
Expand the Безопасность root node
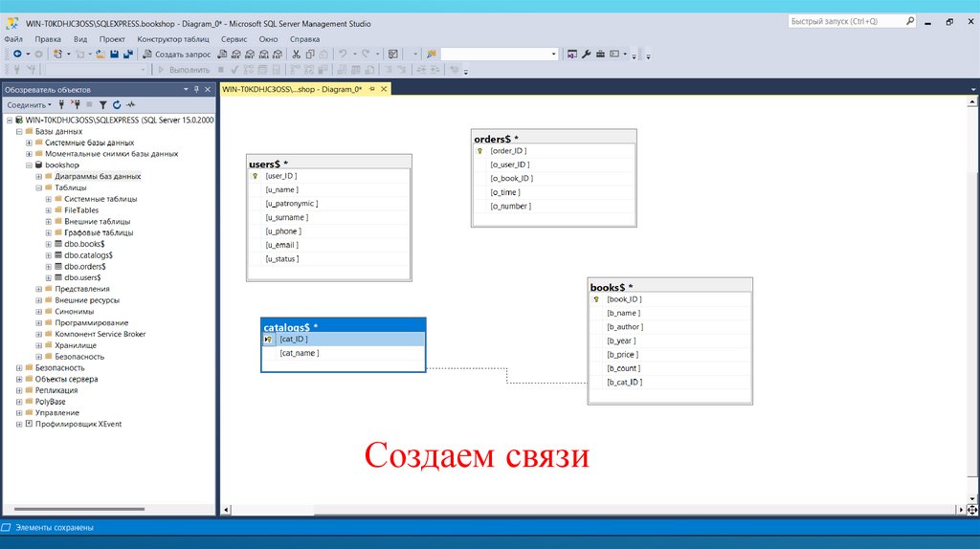pyautogui.click(x=18, y=367)
